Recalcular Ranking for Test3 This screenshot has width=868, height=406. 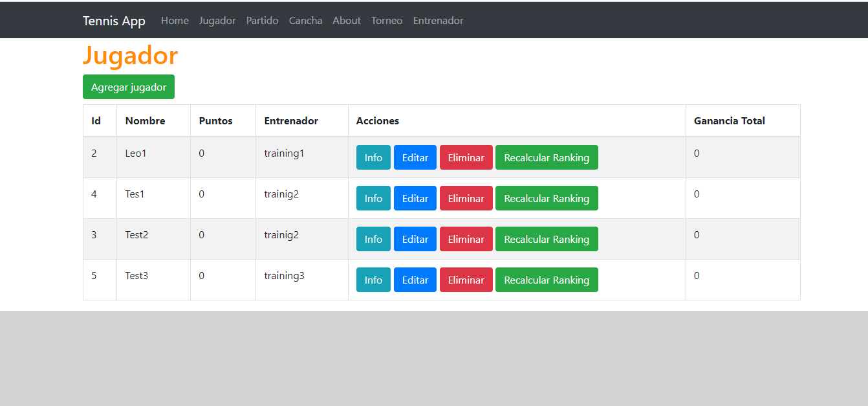pos(547,280)
